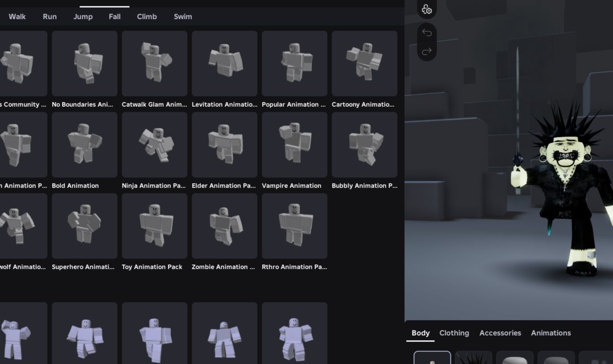Click the Community animation thumbnail at row start
Viewport: 613px width, 364px height.
[23, 63]
